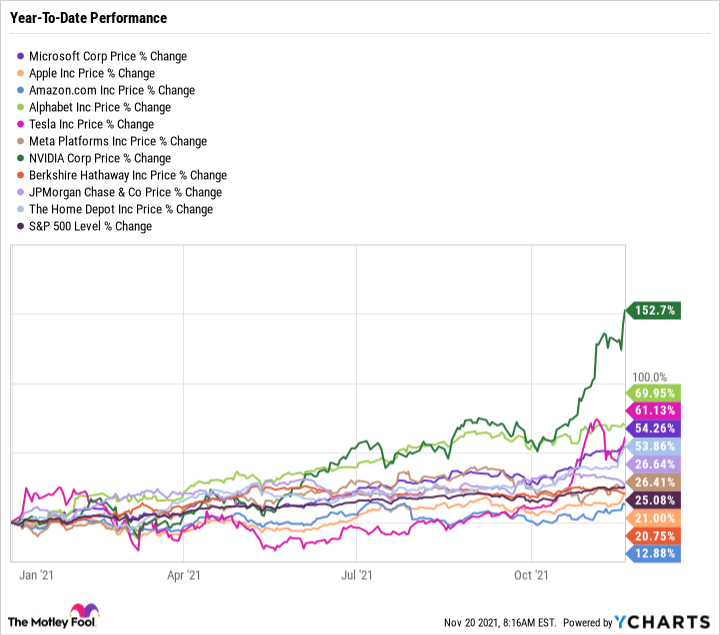Select Apple Inc Price % Change legend entry
Screen dimensions: 720x635
(92, 73)
